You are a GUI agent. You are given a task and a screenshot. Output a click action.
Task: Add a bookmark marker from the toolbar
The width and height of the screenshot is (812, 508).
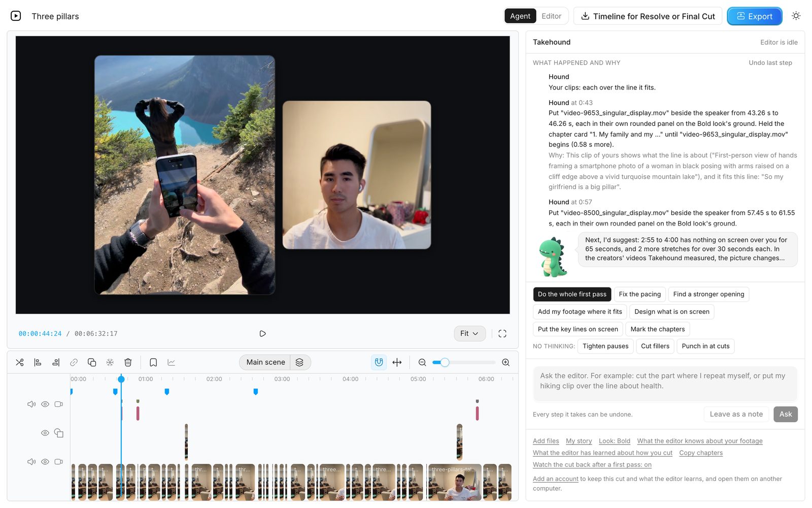coord(153,362)
